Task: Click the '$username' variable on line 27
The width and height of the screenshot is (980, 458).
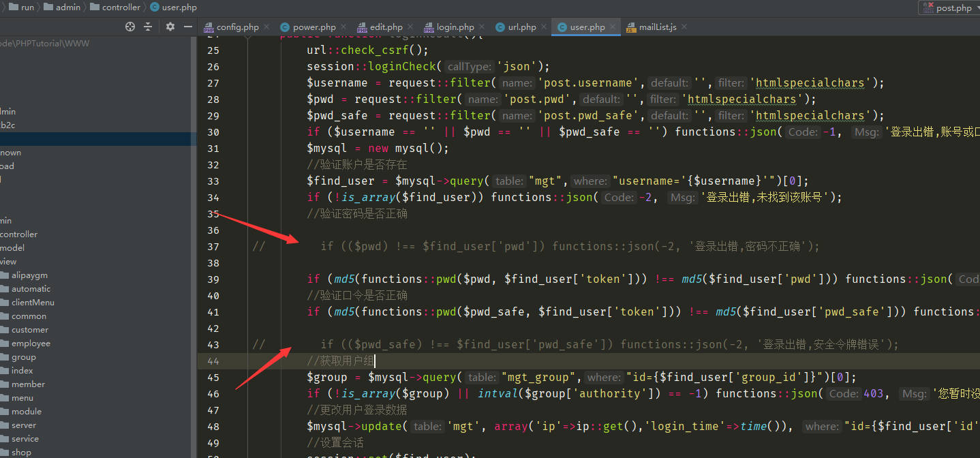Action: point(337,83)
